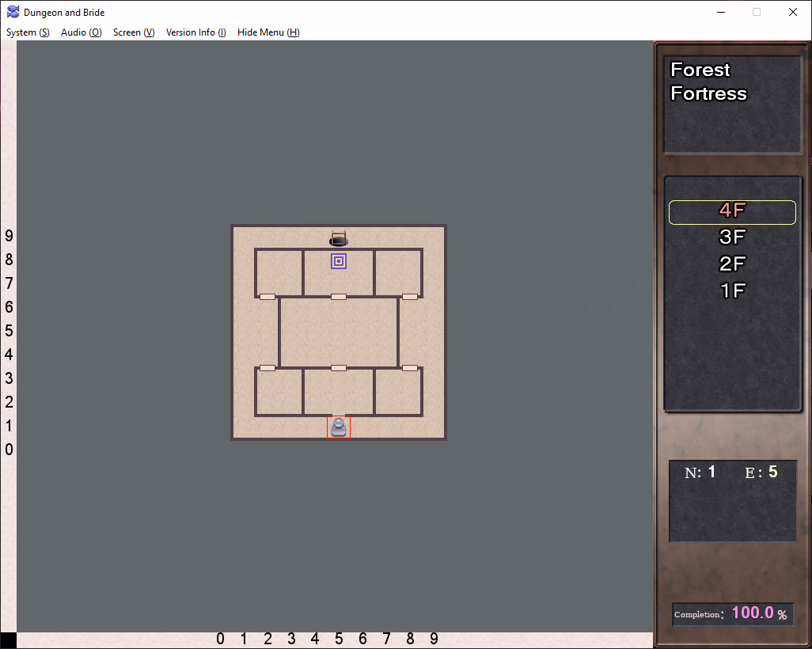Viewport: 812px width, 649px height.
Task: Click the top-center door marker
Action: [x=339, y=297]
